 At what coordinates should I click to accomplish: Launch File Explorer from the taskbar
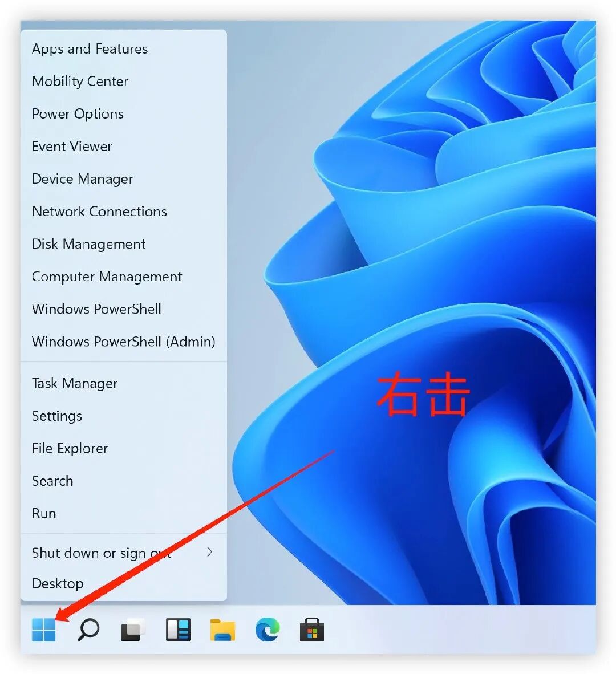(x=222, y=630)
